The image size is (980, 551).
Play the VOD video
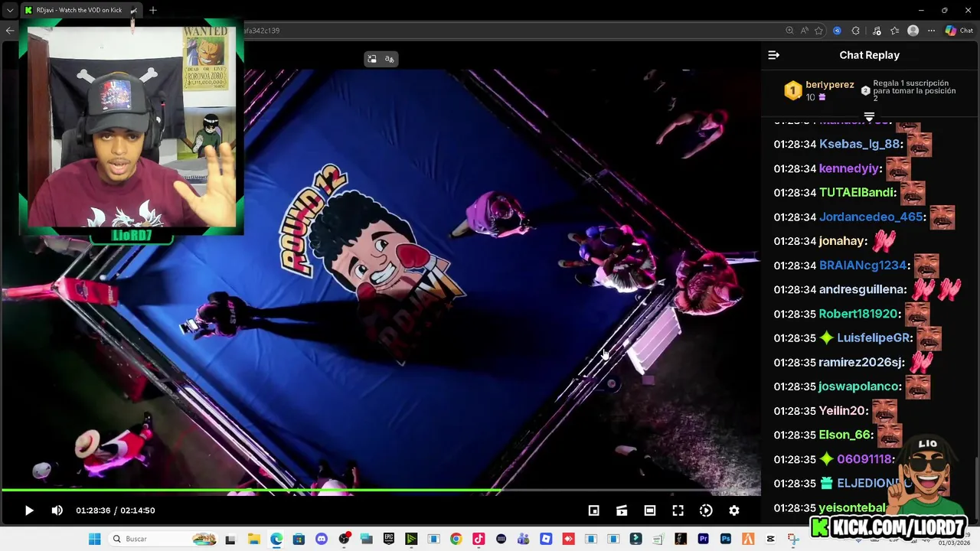[29, 510]
